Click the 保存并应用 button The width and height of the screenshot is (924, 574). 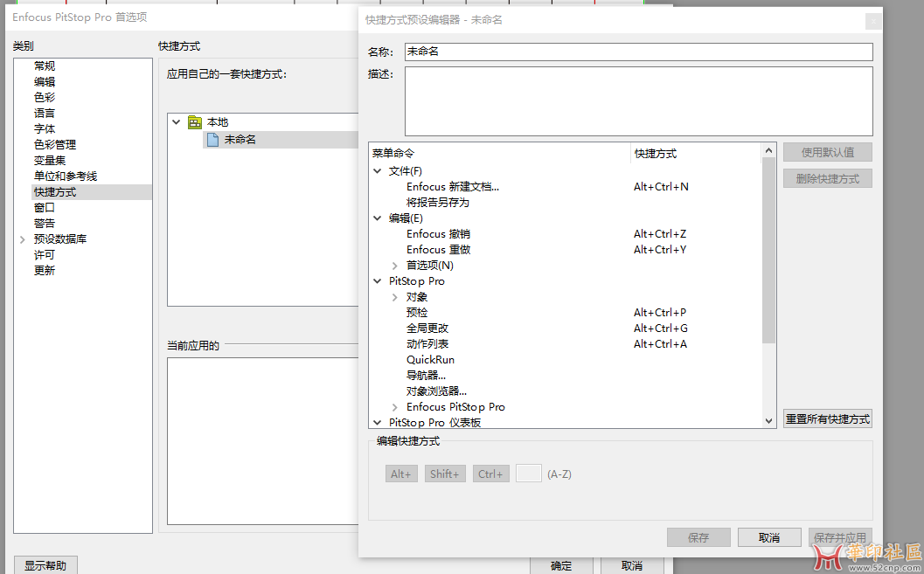(x=840, y=537)
